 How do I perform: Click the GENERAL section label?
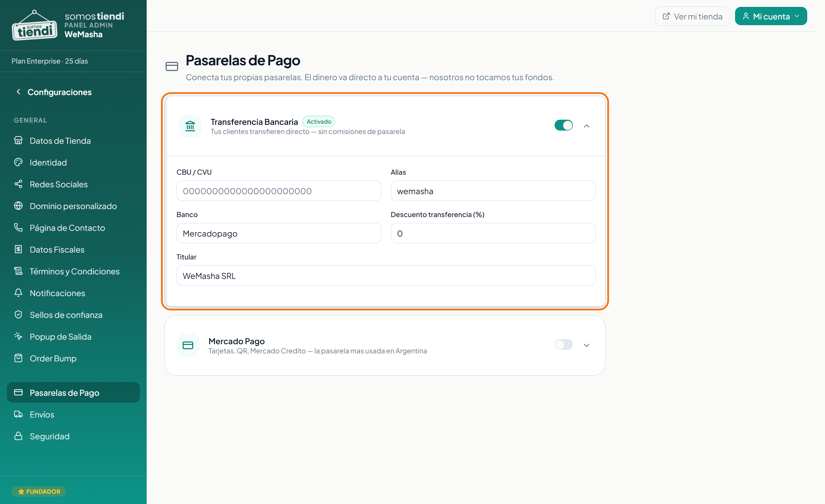point(30,120)
